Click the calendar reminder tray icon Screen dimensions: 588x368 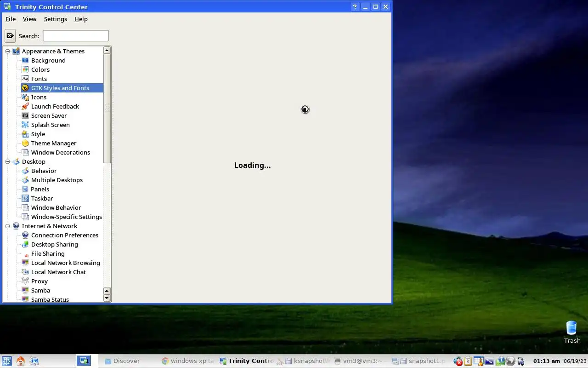478,362
